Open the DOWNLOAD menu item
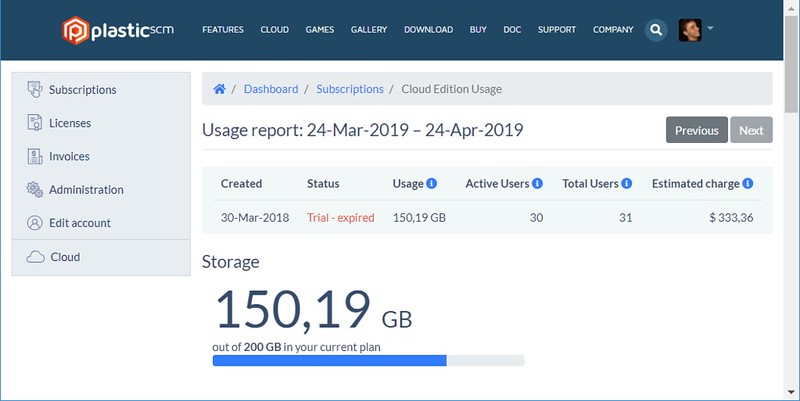The height and width of the screenshot is (401, 800). pos(428,30)
